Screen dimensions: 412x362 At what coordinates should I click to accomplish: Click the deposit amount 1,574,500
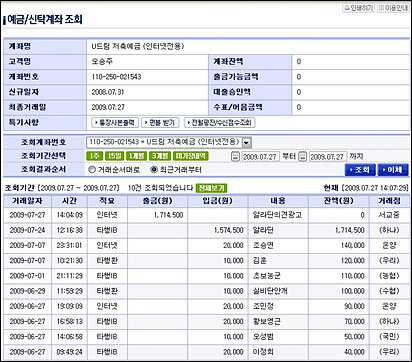point(229,230)
